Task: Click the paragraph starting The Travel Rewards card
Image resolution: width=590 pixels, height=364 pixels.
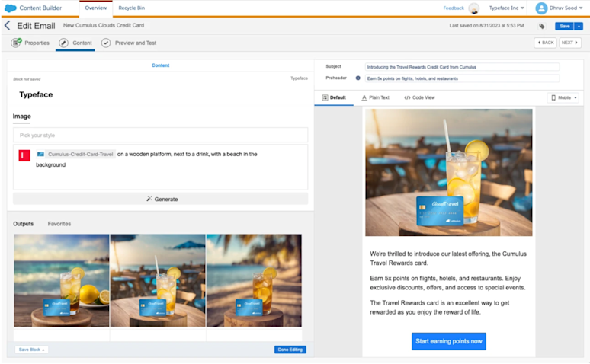Action: click(x=440, y=307)
